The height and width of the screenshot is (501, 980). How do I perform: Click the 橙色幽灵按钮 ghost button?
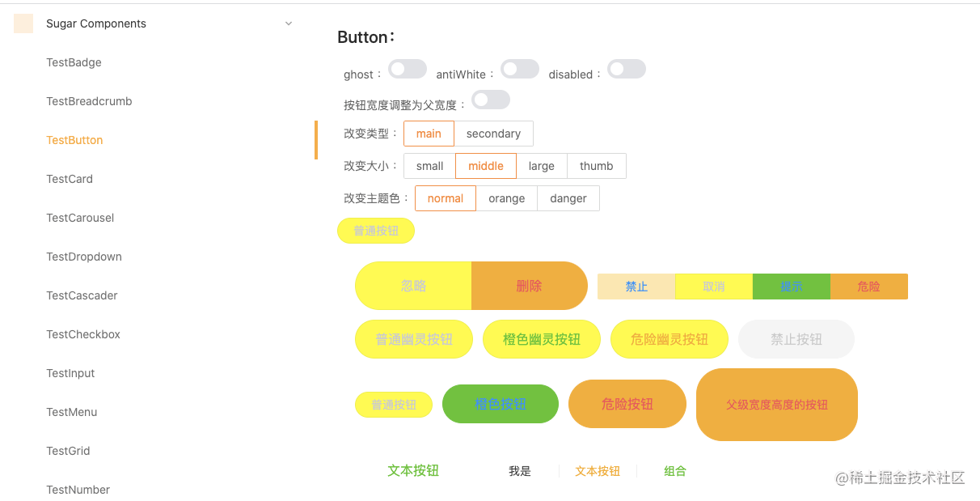pyautogui.click(x=542, y=339)
